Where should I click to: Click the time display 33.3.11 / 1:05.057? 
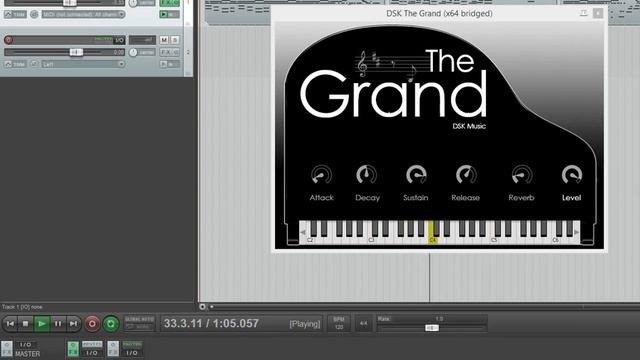click(211, 324)
